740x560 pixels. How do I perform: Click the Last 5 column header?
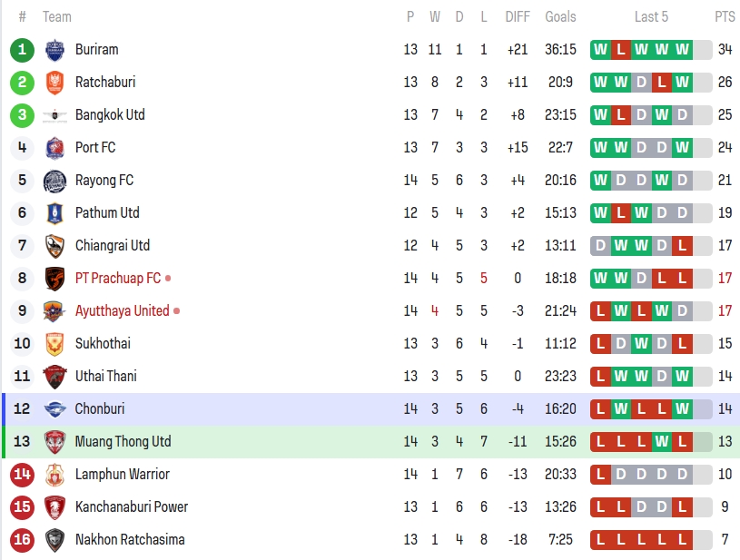coord(651,16)
